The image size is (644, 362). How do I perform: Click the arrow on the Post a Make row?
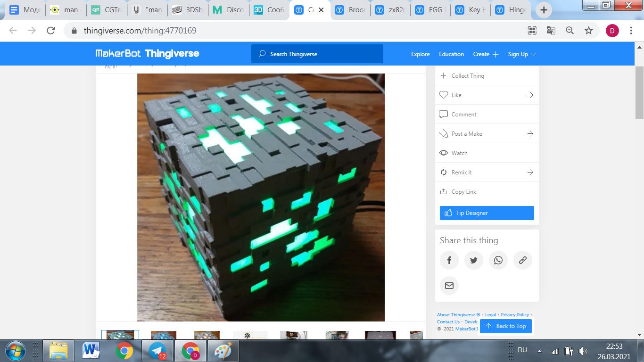pyautogui.click(x=530, y=133)
